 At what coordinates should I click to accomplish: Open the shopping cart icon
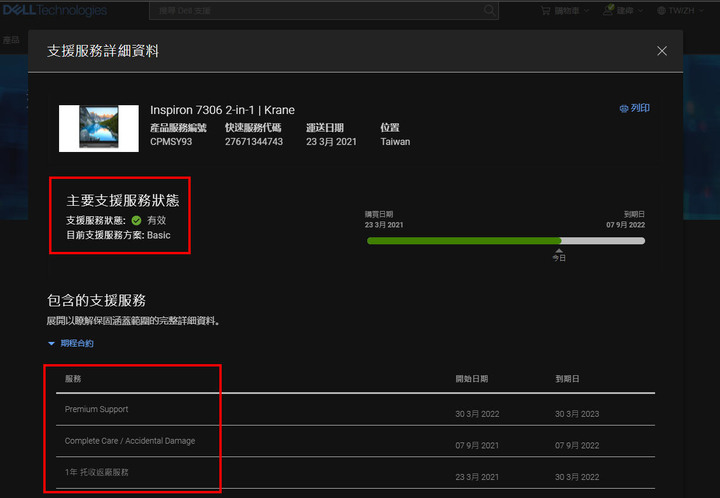coord(545,11)
